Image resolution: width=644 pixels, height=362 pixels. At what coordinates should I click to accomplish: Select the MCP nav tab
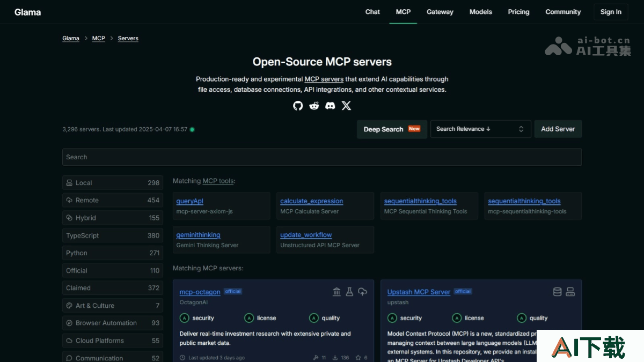coord(403,12)
